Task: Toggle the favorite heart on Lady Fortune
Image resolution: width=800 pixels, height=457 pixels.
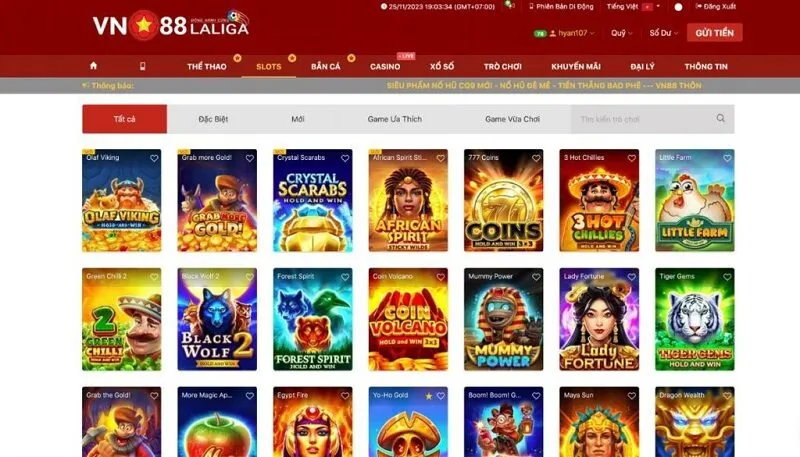Action: [632, 277]
